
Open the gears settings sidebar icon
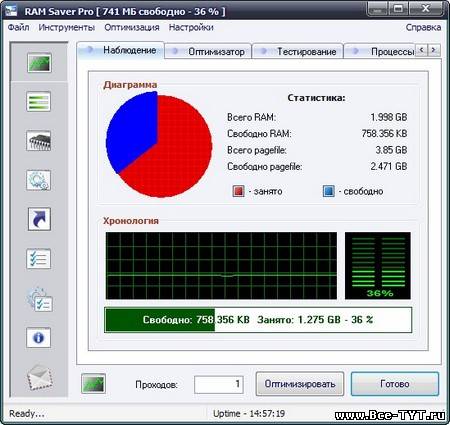(x=39, y=180)
